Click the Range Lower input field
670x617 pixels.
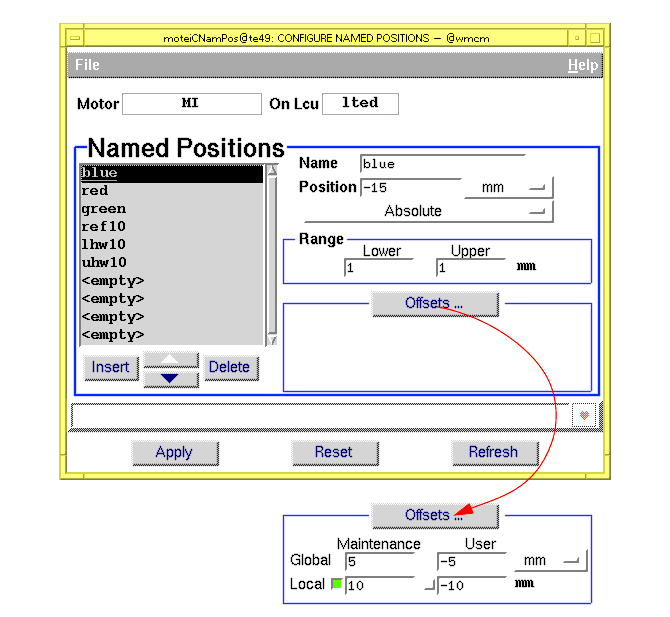point(379,268)
